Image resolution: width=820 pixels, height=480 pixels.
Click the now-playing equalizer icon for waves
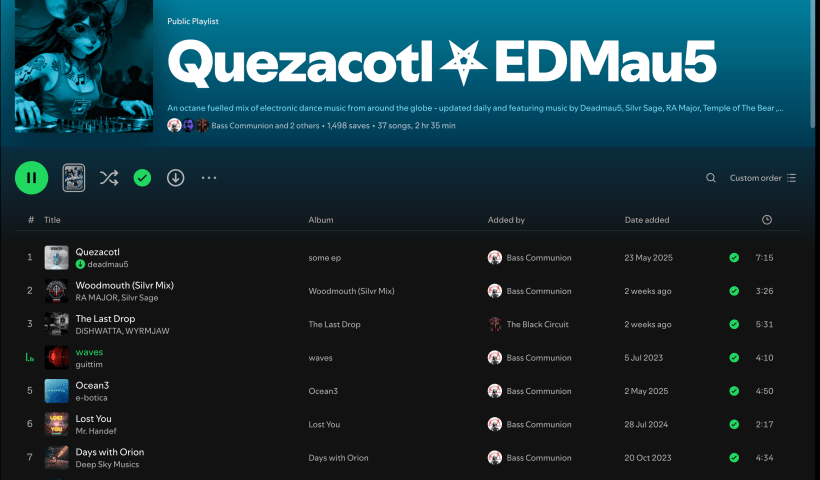31,358
